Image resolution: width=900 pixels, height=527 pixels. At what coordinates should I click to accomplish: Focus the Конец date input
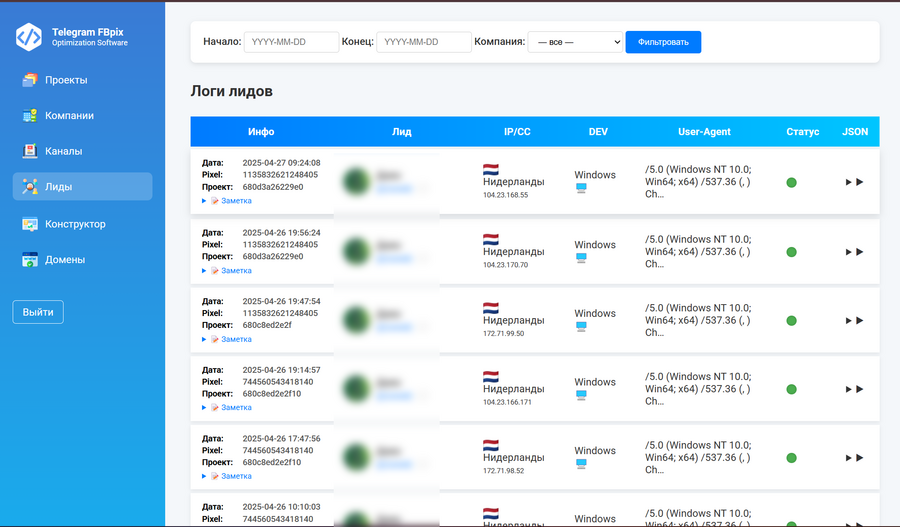point(424,42)
